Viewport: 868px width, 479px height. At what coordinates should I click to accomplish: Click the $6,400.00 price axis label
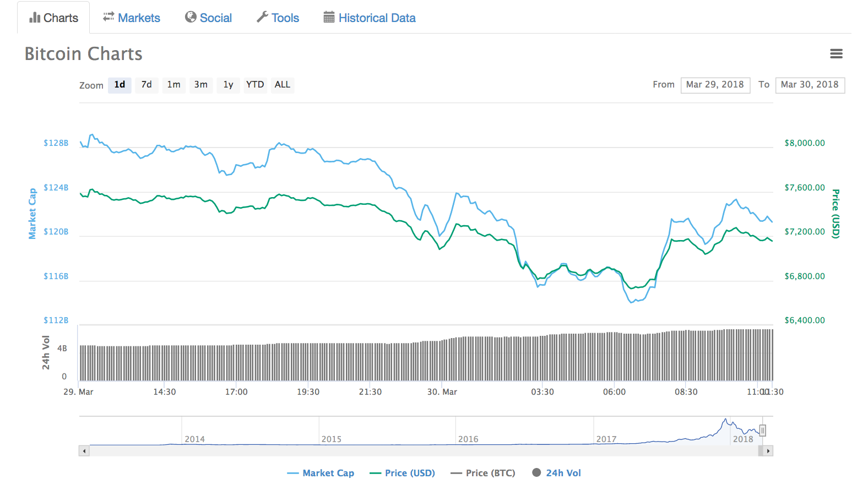click(x=805, y=320)
